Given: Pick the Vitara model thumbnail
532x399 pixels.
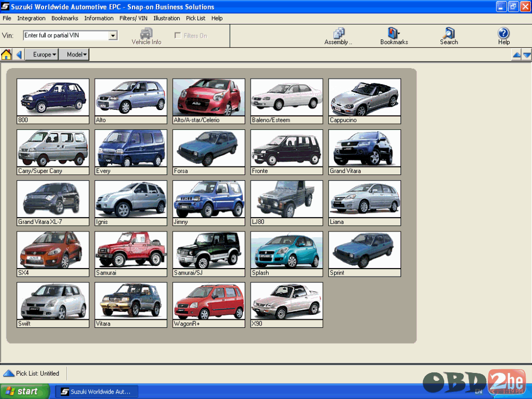Looking at the screenshot, I should tap(131, 305).
